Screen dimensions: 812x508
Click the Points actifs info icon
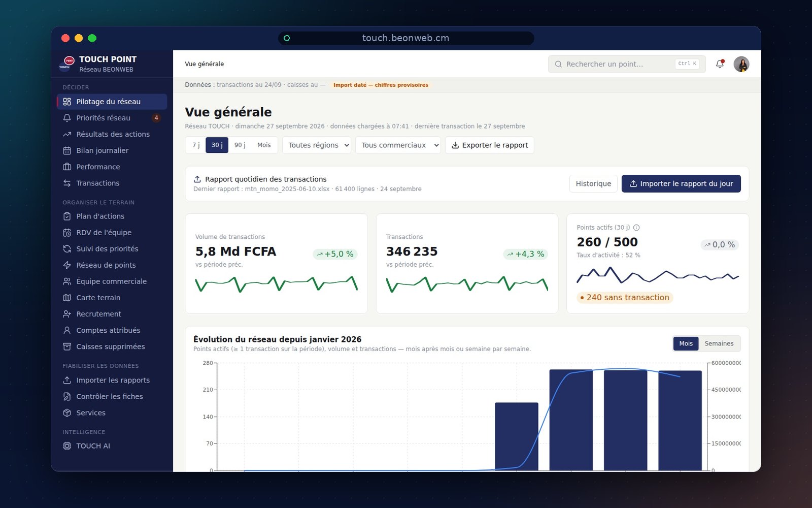(636, 228)
